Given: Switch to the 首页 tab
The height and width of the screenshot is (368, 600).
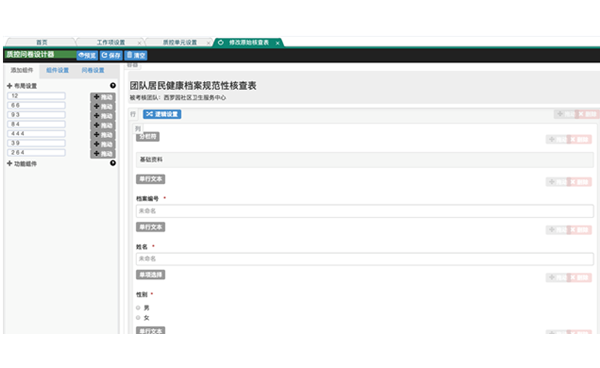Looking at the screenshot, I should point(41,42).
